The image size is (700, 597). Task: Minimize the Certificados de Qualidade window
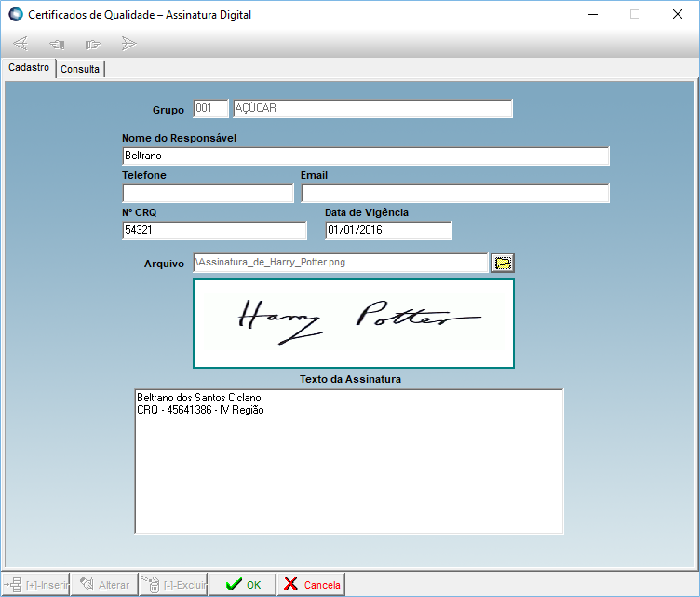[593, 14]
